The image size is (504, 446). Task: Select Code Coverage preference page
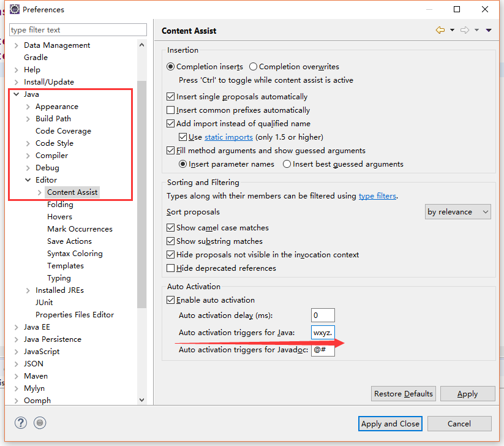pyautogui.click(x=63, y=131)
